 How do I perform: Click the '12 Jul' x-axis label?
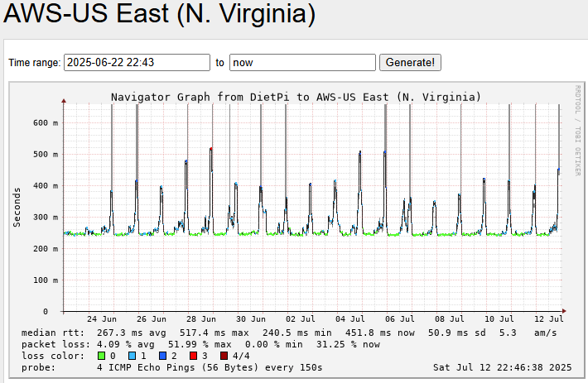[x=548, y=319]
